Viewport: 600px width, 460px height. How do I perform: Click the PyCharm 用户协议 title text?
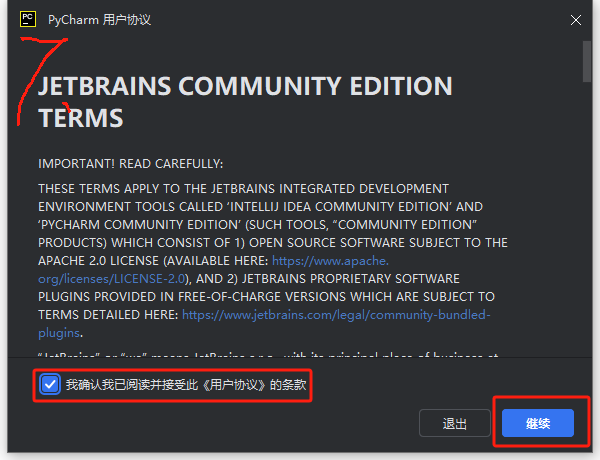click(x=99, y=20)
